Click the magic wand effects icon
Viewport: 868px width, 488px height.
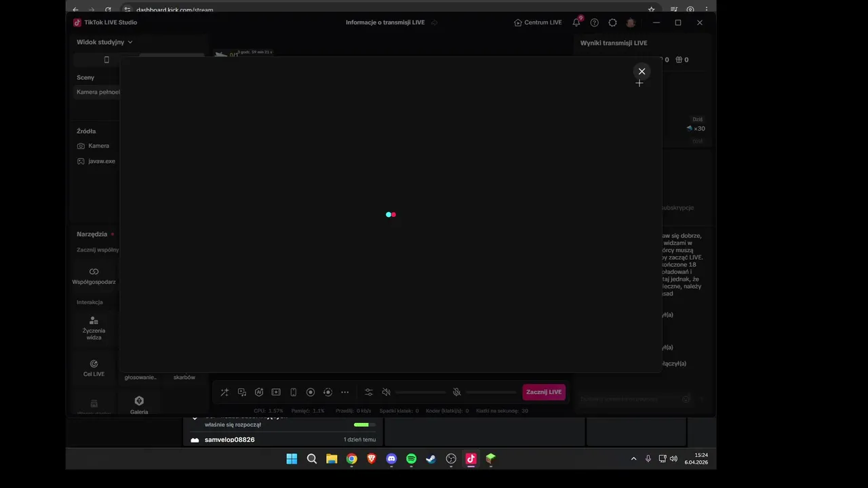pos(224,392)
